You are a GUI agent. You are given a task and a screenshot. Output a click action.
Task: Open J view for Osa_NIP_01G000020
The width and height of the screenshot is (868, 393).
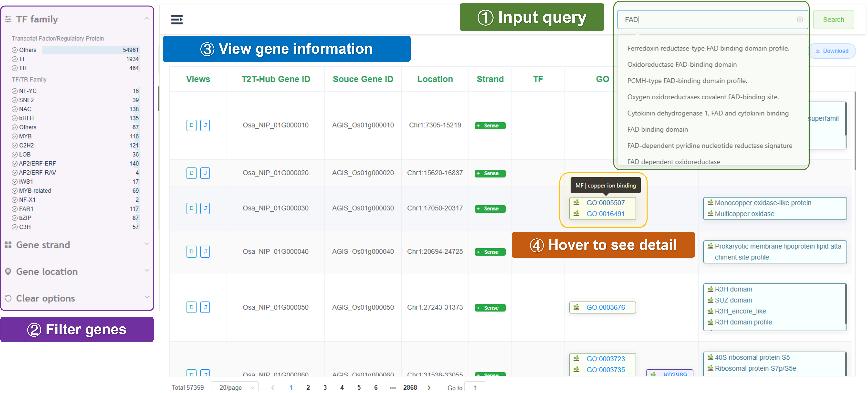point(205,173)
